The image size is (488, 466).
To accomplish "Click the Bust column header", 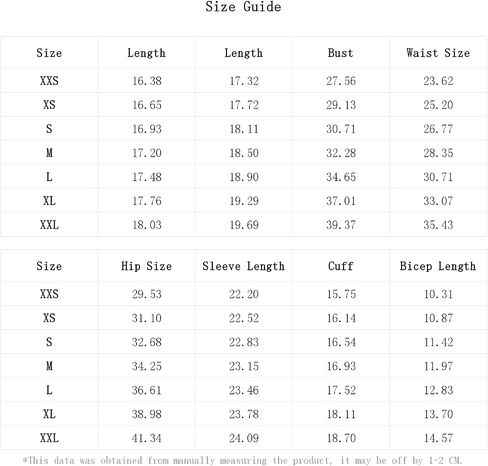I will point(340,53).
